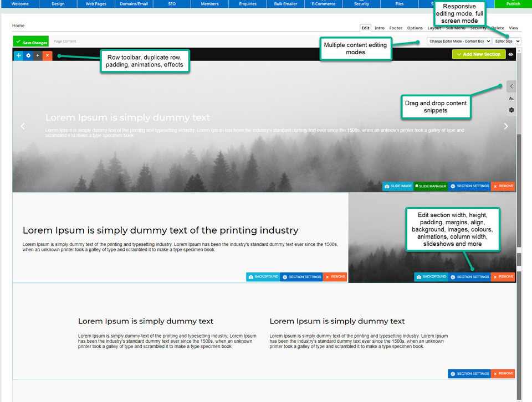Viewport: 532px width, 402px height.
Task: Switch to the Edit tab
Action: [x=365, y=28]
